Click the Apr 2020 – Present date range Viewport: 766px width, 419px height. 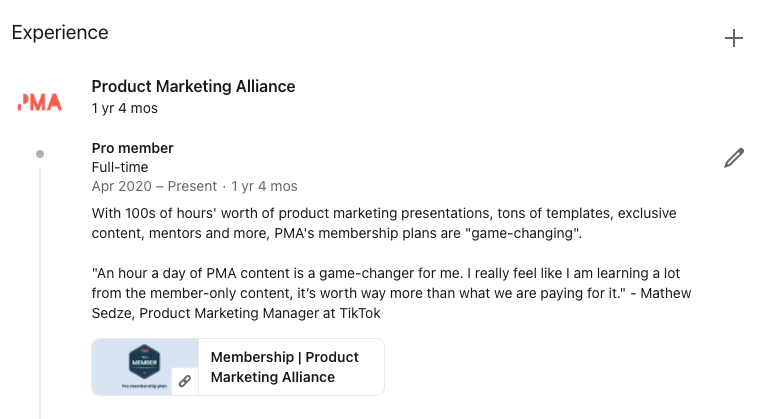pyautogui.click(x=154, y=186)
